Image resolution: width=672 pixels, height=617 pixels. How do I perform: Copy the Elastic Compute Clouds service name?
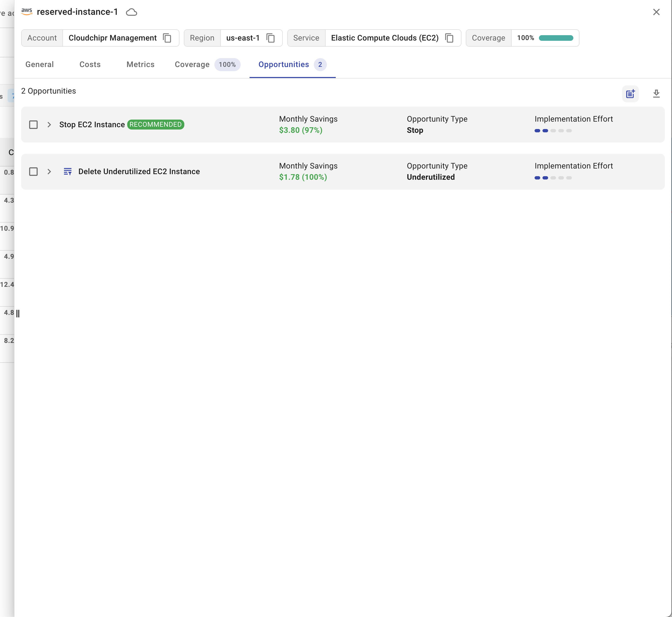(449, 38)
